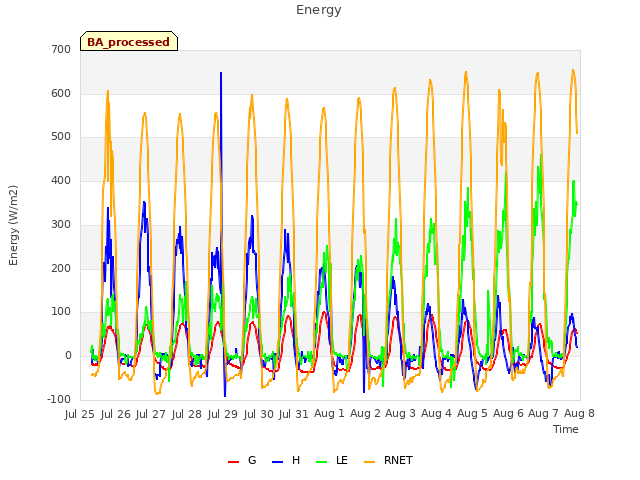Click the Aug 3 x-axis tick label
The height and width of the screenshot is (480, 640).
[x=400, y=413]
